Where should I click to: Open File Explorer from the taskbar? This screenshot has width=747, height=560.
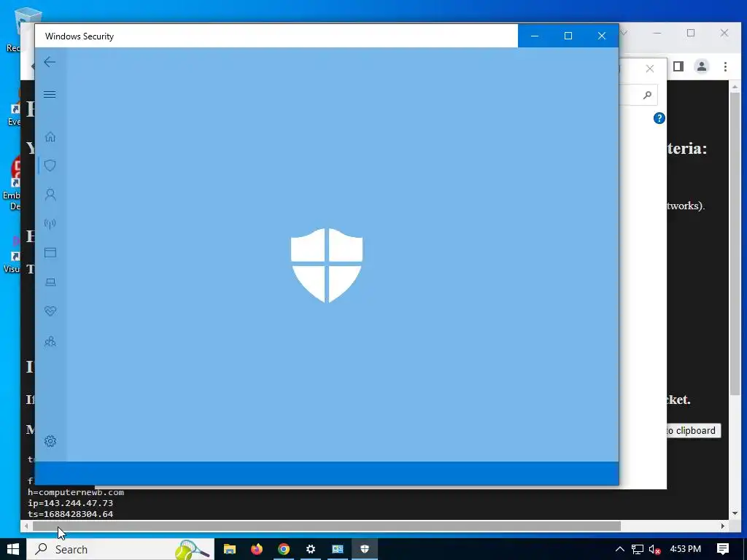[230, 549]
